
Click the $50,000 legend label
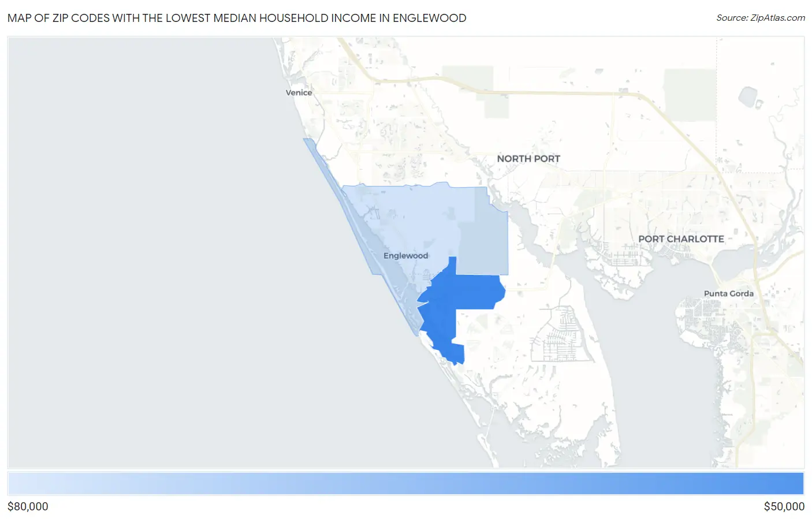pos(784,506)
